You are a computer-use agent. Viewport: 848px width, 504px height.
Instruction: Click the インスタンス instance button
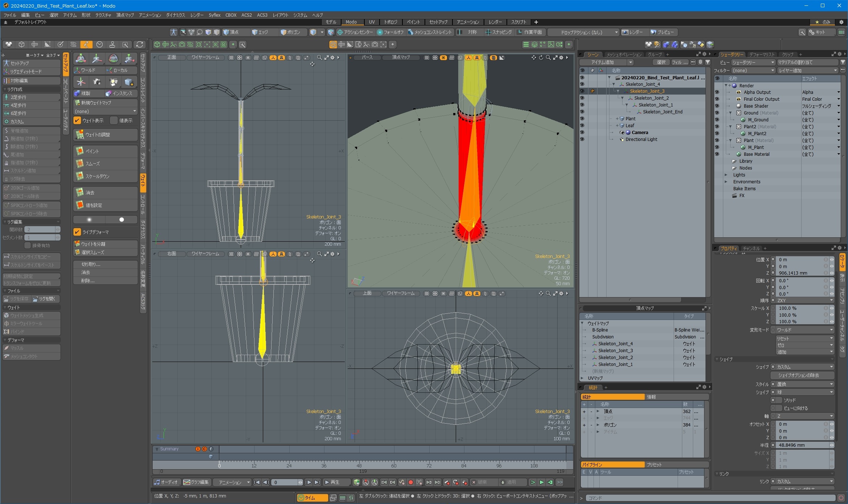(x=121, y=93)
